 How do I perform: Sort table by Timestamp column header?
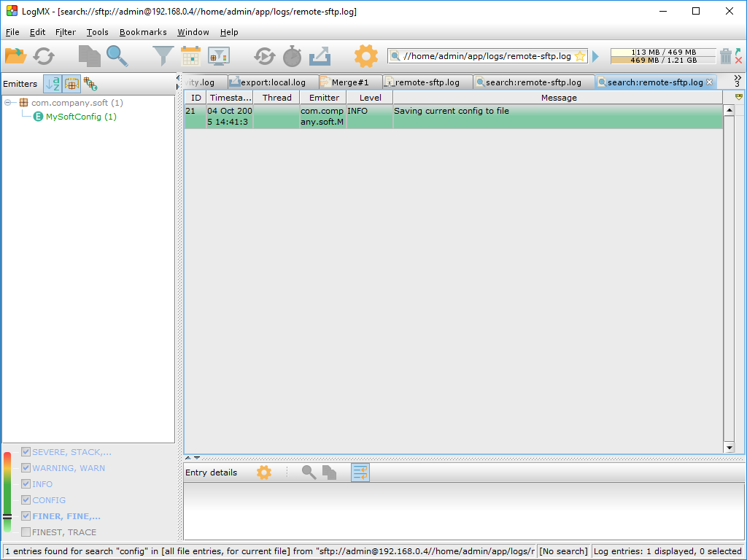[230, 98]
